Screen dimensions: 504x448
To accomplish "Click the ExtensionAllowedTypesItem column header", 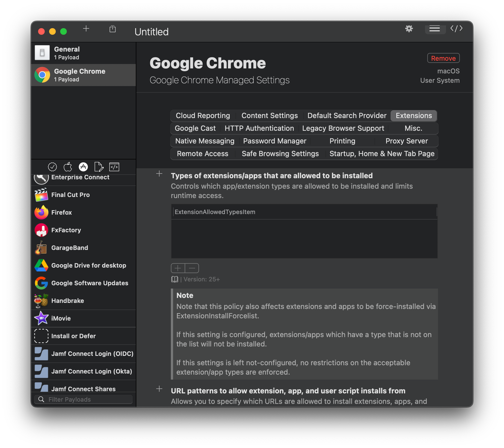I will 304,212.
